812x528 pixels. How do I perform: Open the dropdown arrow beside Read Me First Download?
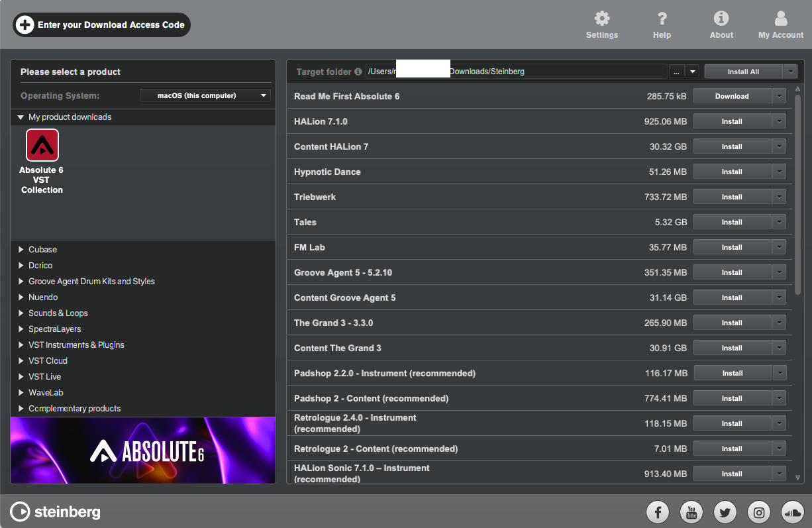779,96
